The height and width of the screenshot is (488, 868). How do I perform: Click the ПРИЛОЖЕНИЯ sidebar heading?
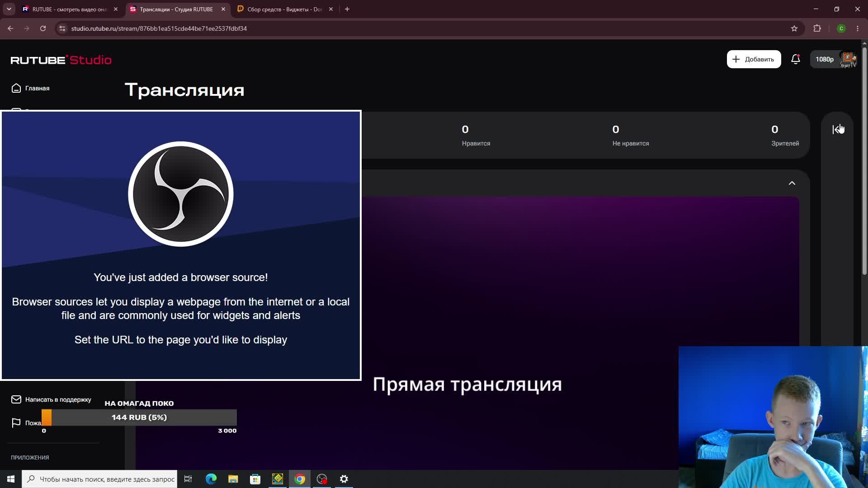coord(30,457)
